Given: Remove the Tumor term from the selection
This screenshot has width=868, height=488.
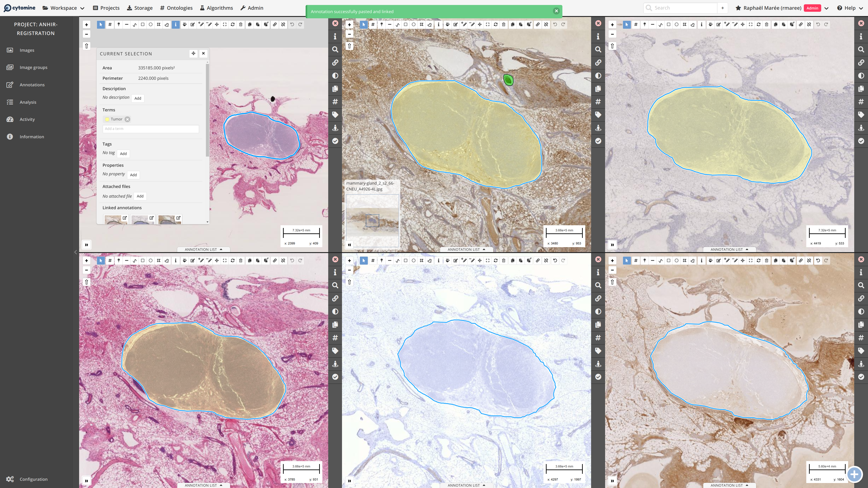Looking at the screenshot, I should pos(127,119).
